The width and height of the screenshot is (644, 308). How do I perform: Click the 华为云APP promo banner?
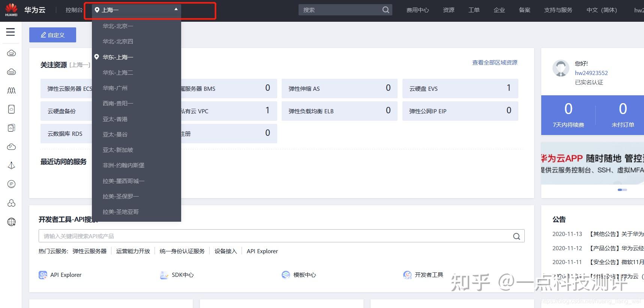click(x=592, y=163)
